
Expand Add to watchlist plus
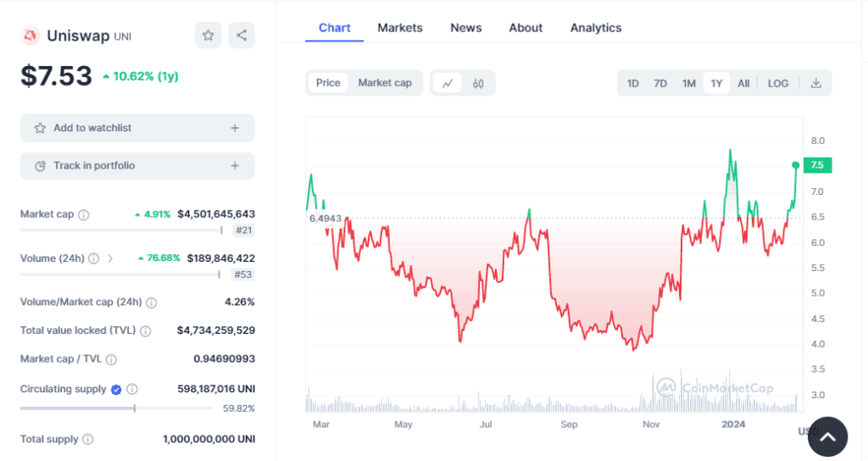(235, 128)
